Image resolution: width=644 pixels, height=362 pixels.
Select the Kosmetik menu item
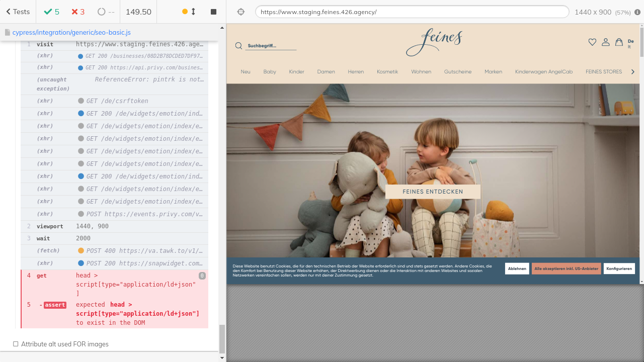click(x=387, y=72)
